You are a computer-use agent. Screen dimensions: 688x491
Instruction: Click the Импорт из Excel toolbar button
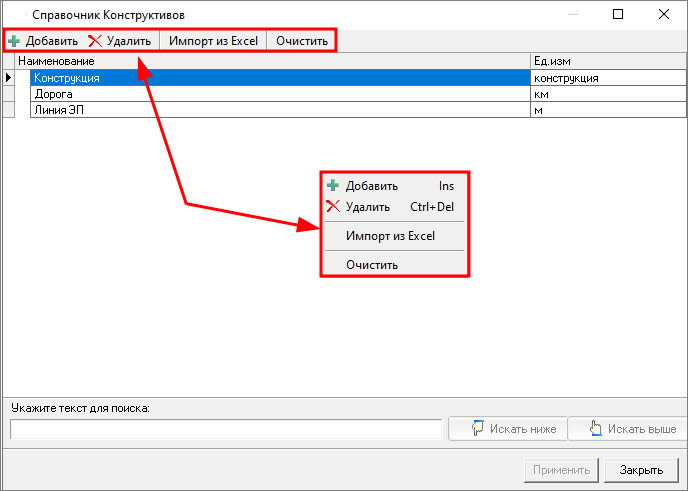tap(213, 42)
